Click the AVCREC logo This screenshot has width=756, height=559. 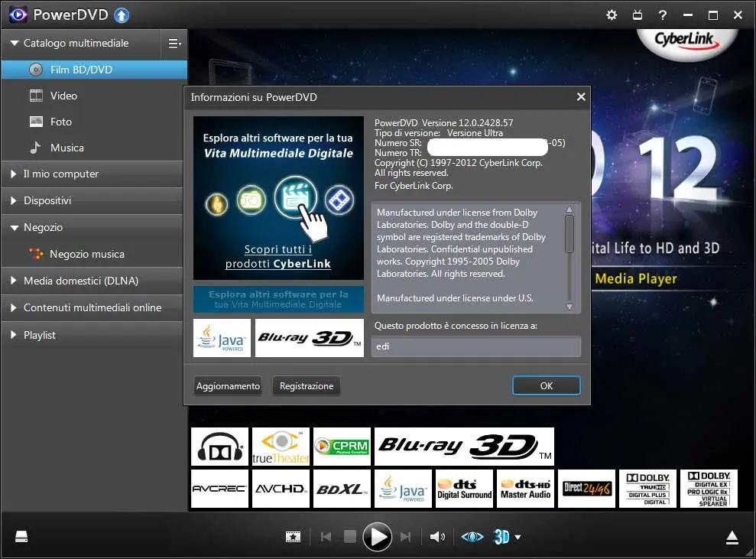(x=220, y=489)
